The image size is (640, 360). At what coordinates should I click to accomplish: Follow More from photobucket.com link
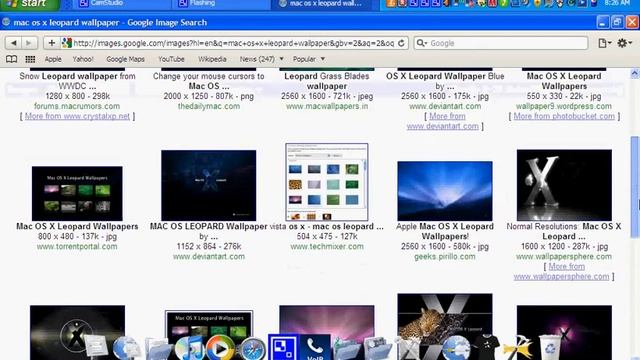tap(564, 116)
